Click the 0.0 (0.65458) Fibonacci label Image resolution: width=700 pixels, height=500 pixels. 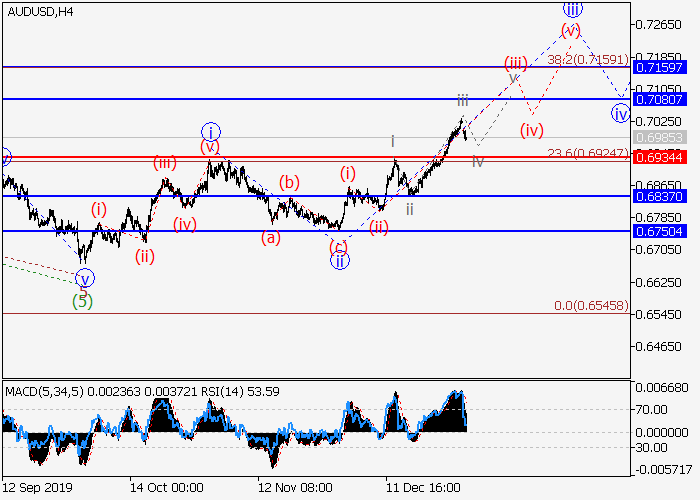coord(590,305)
